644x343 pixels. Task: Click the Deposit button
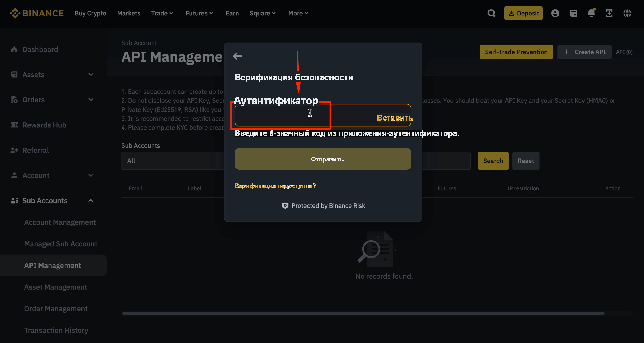(523, 13)
